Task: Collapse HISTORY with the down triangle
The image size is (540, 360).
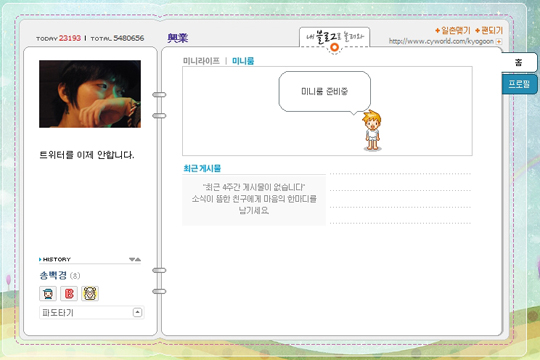Action: click(x=132, y=259)
